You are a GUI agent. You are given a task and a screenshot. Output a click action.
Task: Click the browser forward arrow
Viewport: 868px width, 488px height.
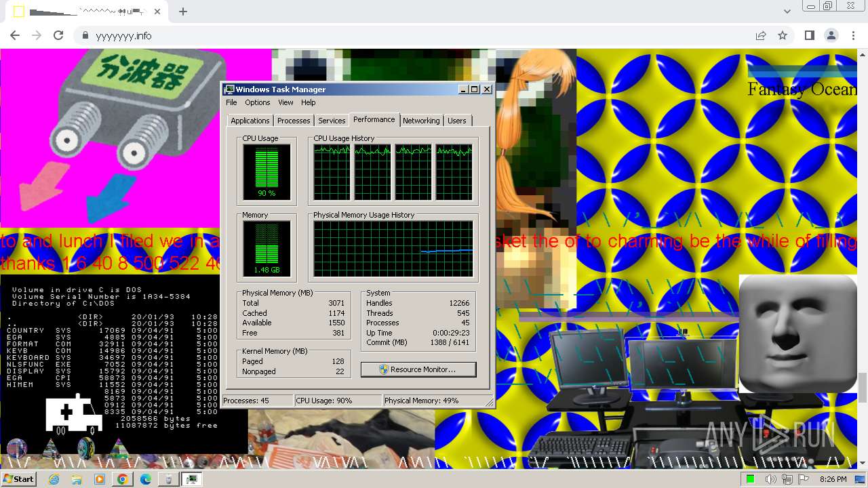(37, 35)
